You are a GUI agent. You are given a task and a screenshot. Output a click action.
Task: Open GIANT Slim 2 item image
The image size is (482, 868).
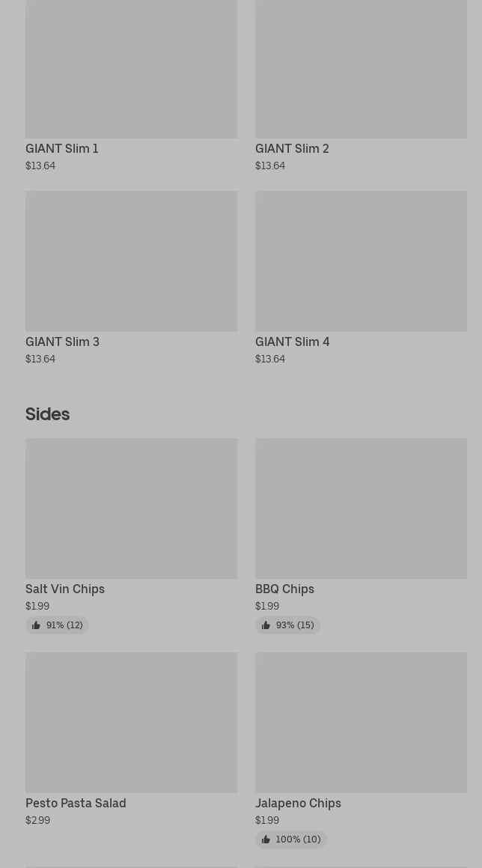click(361, 69)
